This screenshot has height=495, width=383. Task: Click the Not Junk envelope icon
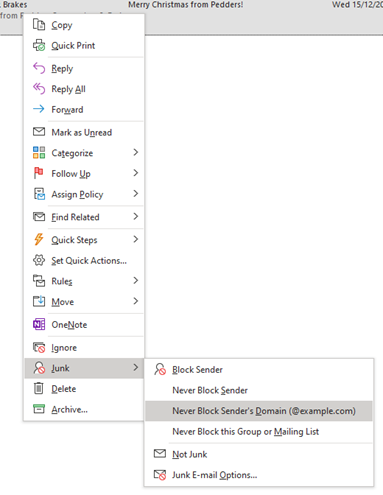point(160,454)
